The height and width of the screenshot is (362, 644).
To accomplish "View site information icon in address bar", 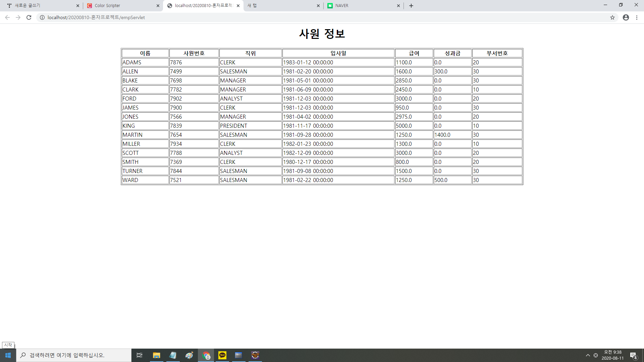I will (42, 17).
